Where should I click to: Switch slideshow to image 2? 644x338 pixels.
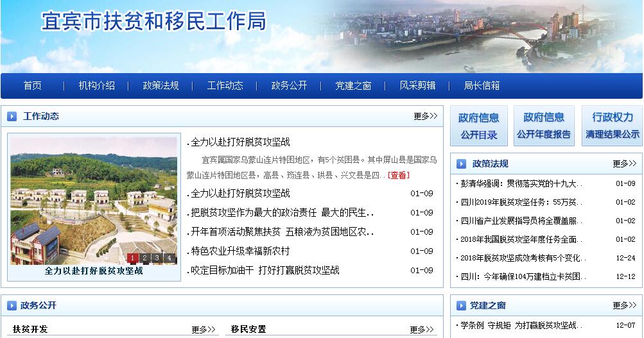(x=145, y=258)
